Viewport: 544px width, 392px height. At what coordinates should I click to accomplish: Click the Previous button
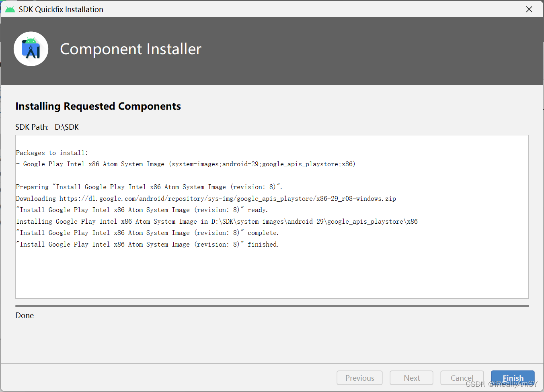coord(360,378)
